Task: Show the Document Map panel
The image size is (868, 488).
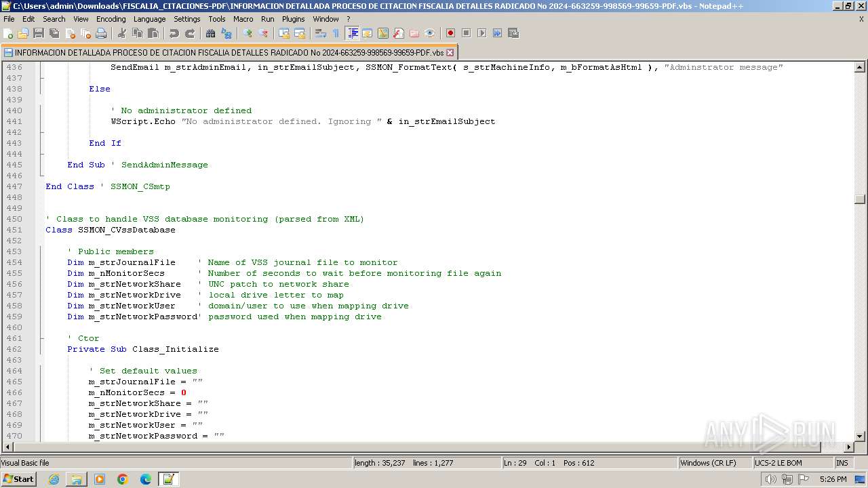Action: click(x=383, y=33)
